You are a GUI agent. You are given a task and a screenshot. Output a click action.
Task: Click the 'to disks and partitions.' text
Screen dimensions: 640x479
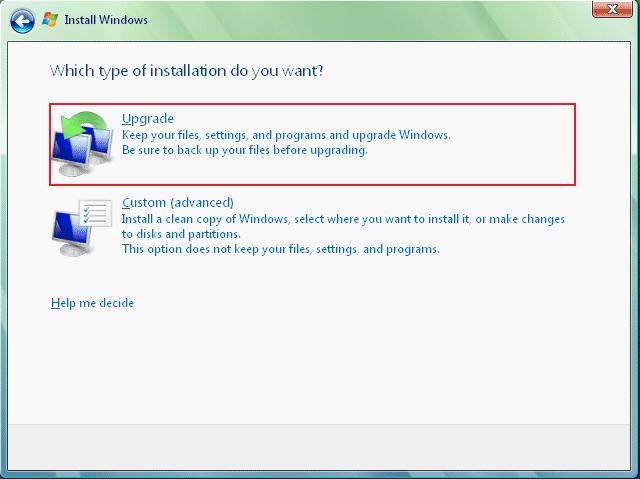pyautogui.click(x=181, y=234)
